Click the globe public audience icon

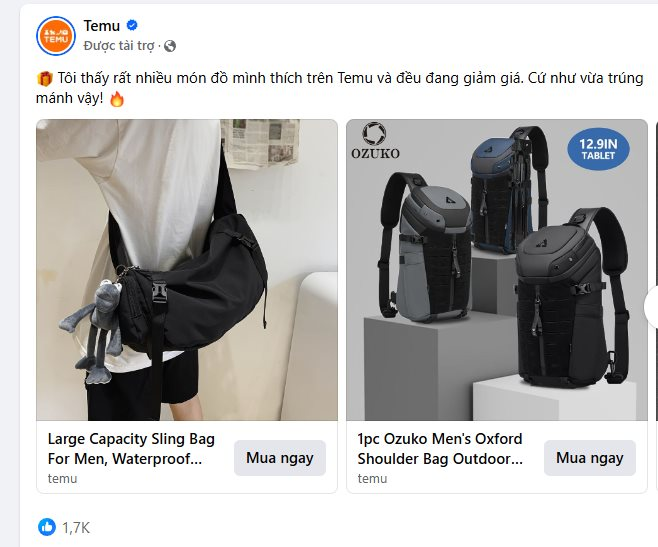170,46
